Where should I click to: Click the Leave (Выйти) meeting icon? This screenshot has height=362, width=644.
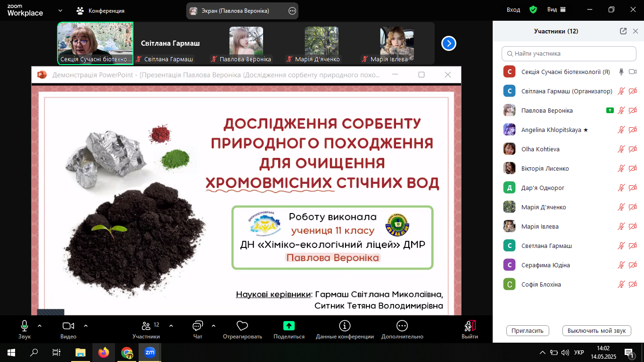coord(470,326)
